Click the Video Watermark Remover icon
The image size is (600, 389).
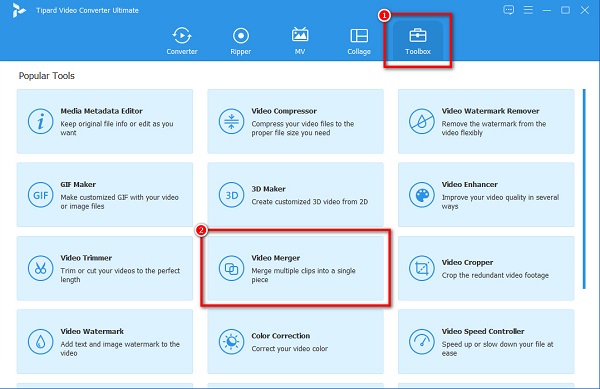point(421,121)
